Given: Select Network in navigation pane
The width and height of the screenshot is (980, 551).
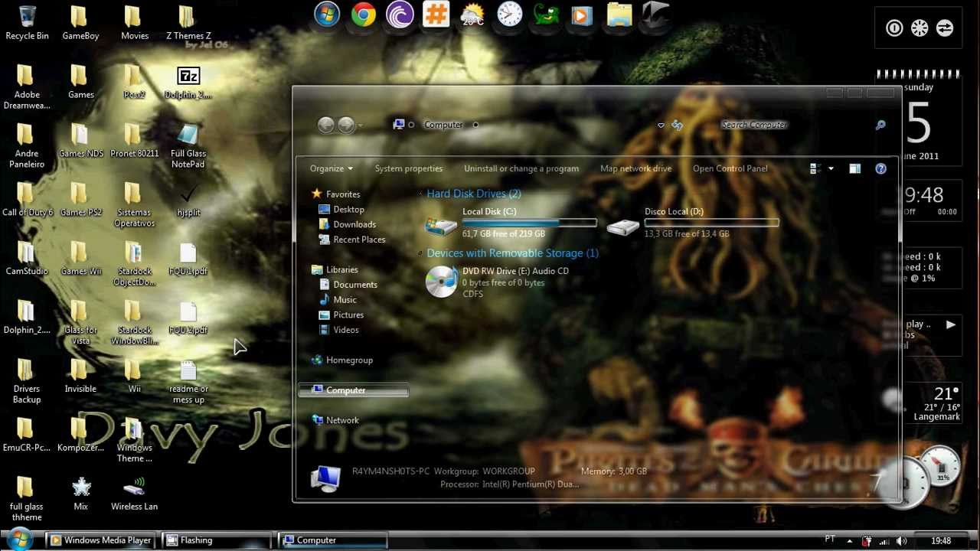Looking at the screenshot, I should [x=335, y=420].
